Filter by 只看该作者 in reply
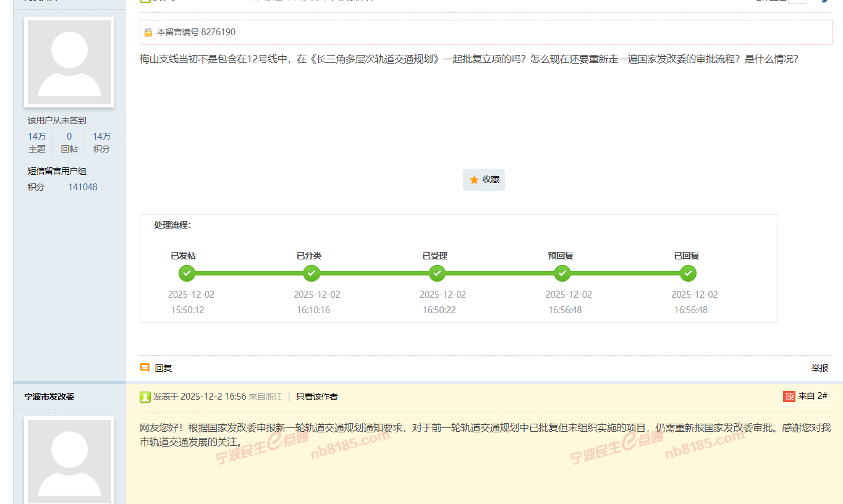 pyautogui.click(x=316, y=397)
